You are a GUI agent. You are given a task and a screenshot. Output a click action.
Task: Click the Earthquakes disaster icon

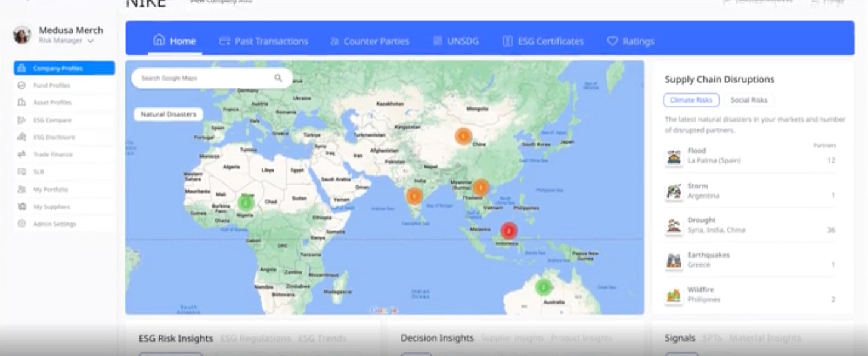pyautogui.click(x=674, y=261)
